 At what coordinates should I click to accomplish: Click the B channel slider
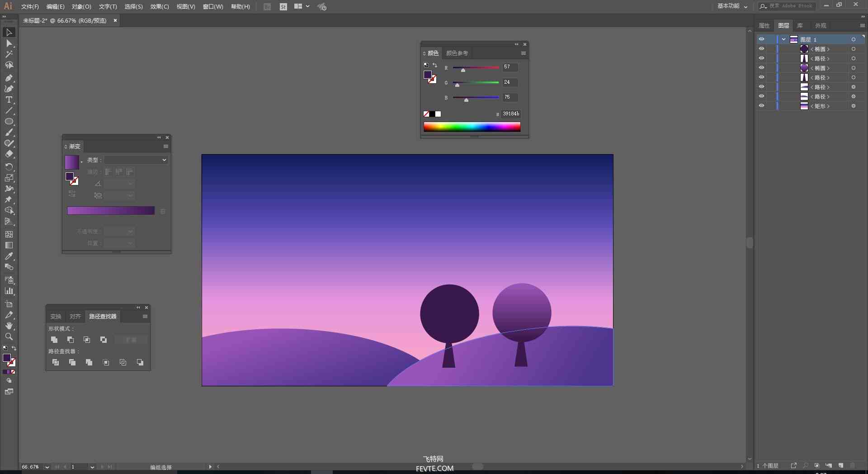476,98
